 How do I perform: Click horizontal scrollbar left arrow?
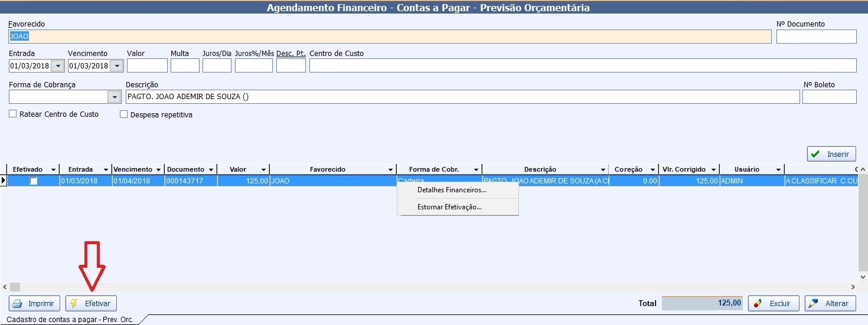pos(5,287)
